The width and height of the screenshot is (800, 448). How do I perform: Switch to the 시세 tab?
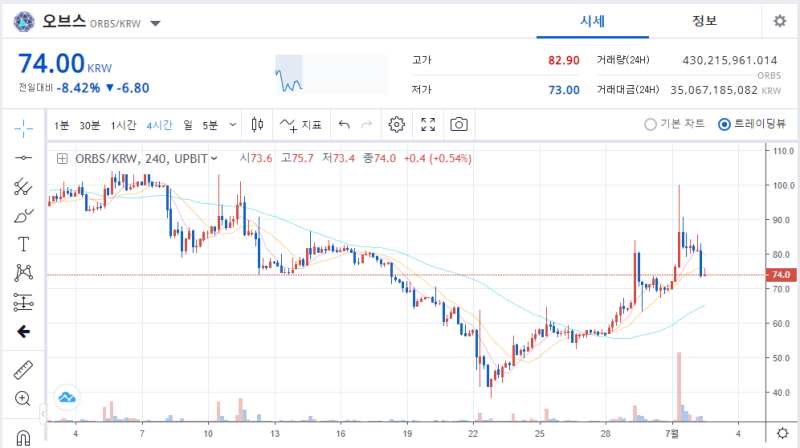(x=592, y=21)
